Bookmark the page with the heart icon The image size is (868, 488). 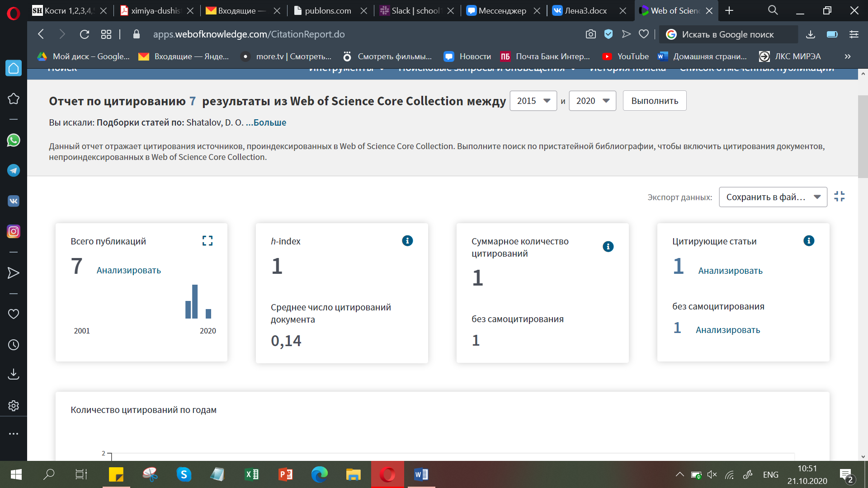point(644,34)
